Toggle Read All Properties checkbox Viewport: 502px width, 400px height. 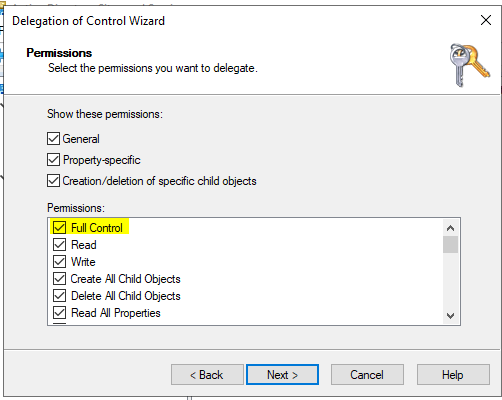click(x=59, y=313)
